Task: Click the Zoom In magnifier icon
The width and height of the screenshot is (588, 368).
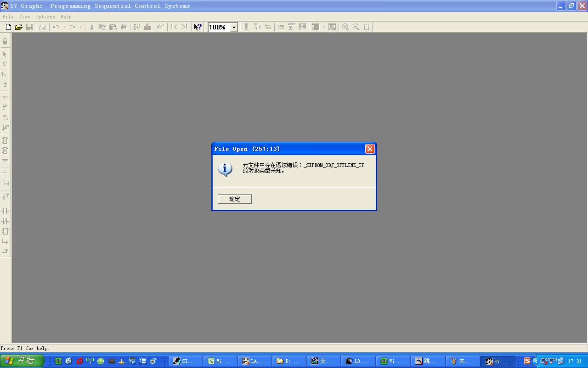Action: tap(345, 27)
